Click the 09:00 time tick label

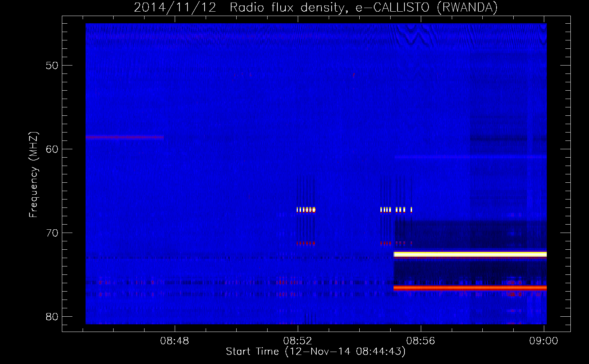pos(543,341)
